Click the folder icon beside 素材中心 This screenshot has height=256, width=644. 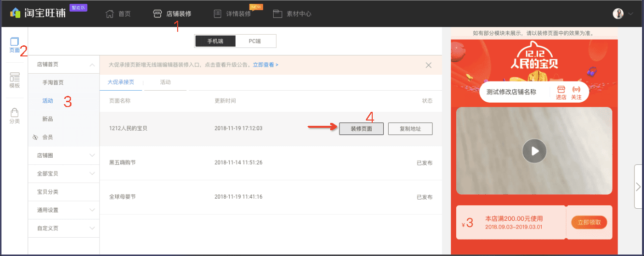click(278, 14)
